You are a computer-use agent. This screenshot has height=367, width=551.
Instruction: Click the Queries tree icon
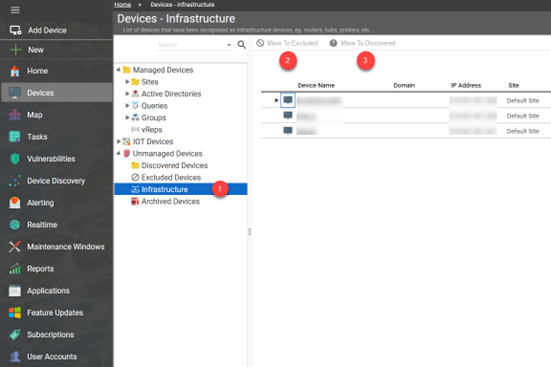click(x=135, y=106)
